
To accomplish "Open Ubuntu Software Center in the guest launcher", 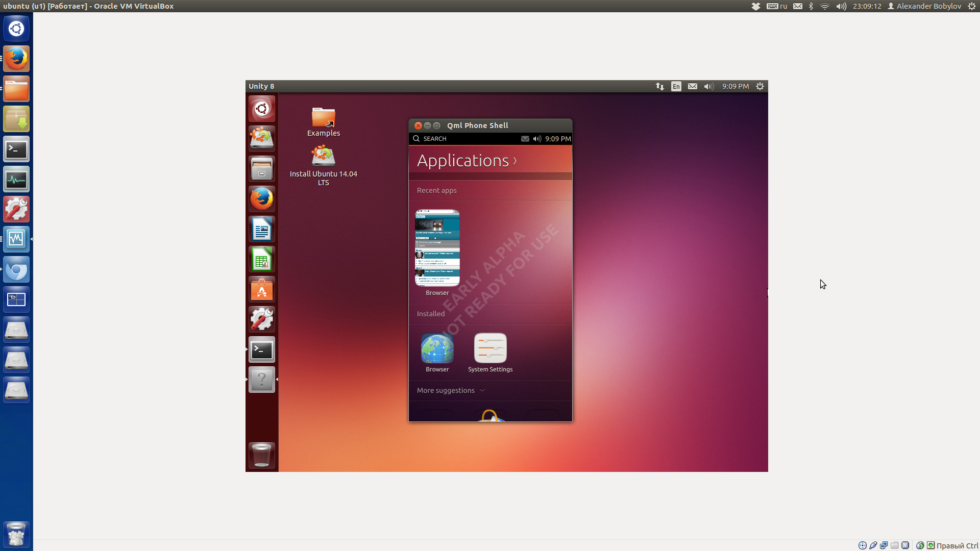I will coord(262,289).
